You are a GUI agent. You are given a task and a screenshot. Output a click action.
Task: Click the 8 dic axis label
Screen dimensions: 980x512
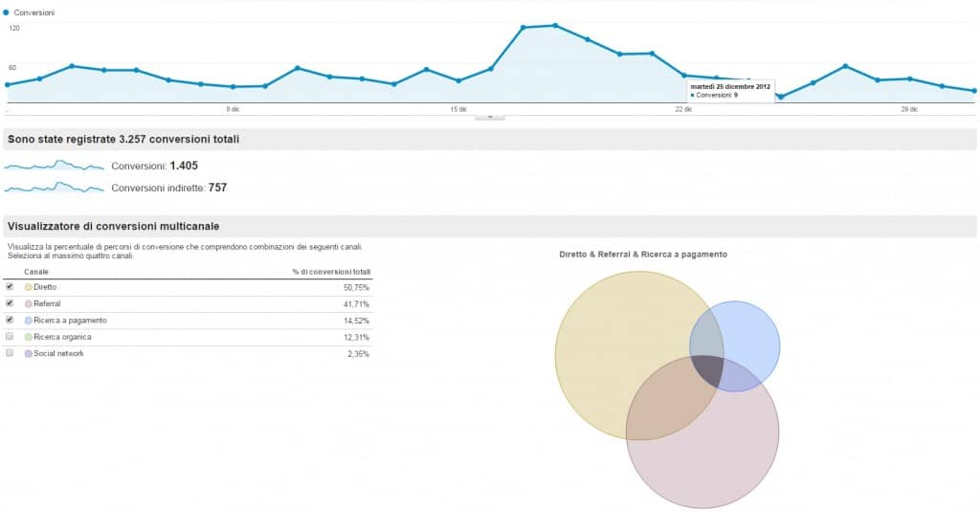pos(233,109)
